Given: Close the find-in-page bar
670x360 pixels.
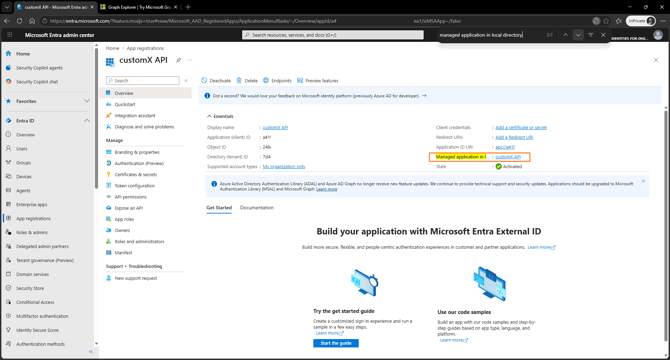Looking at the screenshot, I should click(x=603, y=35).
